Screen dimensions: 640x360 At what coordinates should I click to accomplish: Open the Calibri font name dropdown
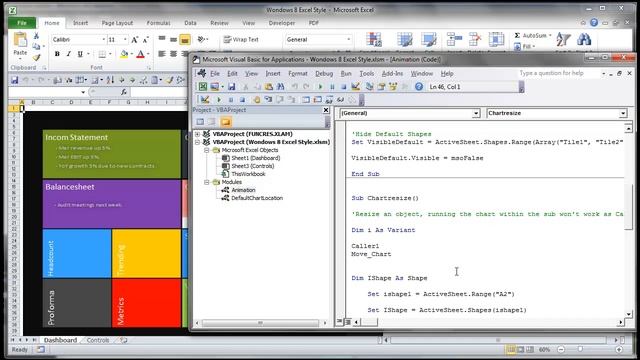click(x=103, y=40)
